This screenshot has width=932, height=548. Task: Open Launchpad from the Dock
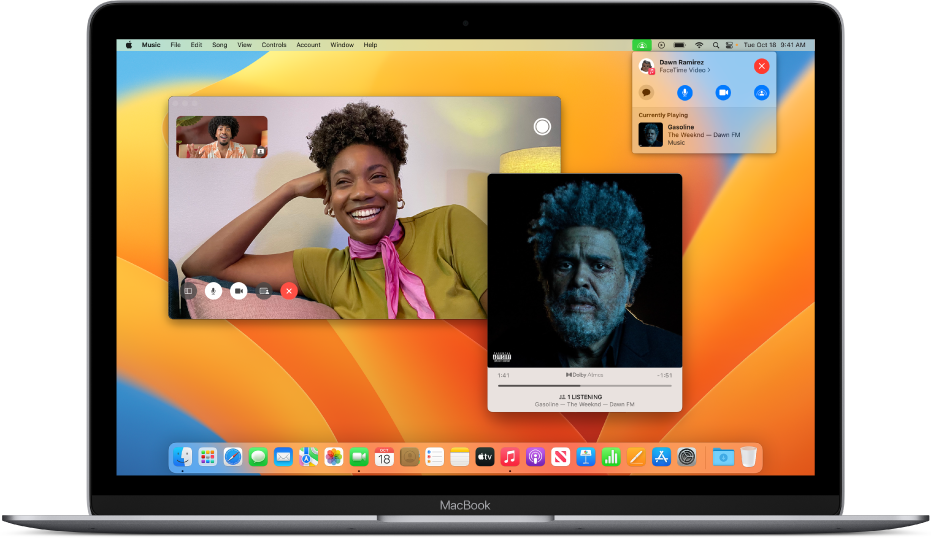point(207,457)
